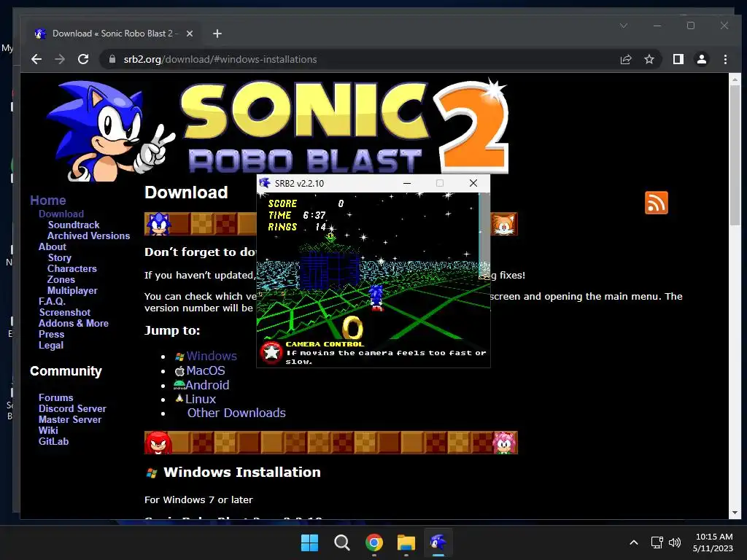The height and width of the screenshot is (560, 747).
Task: Share this page via the share icon
Action: pyautogui.click(x=625, y=59)
